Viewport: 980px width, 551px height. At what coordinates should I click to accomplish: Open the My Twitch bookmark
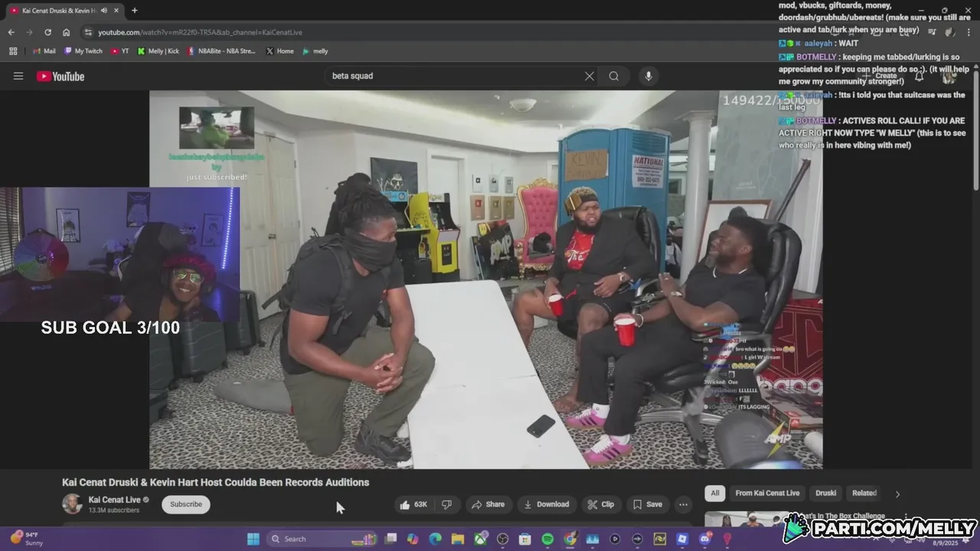(x=83, y=51)
